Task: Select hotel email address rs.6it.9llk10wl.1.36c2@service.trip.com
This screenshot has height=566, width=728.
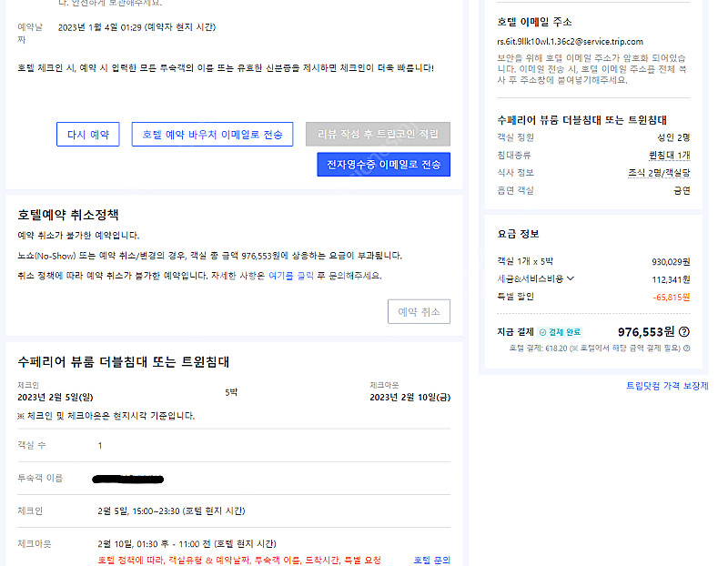Action: click(571, 41)
